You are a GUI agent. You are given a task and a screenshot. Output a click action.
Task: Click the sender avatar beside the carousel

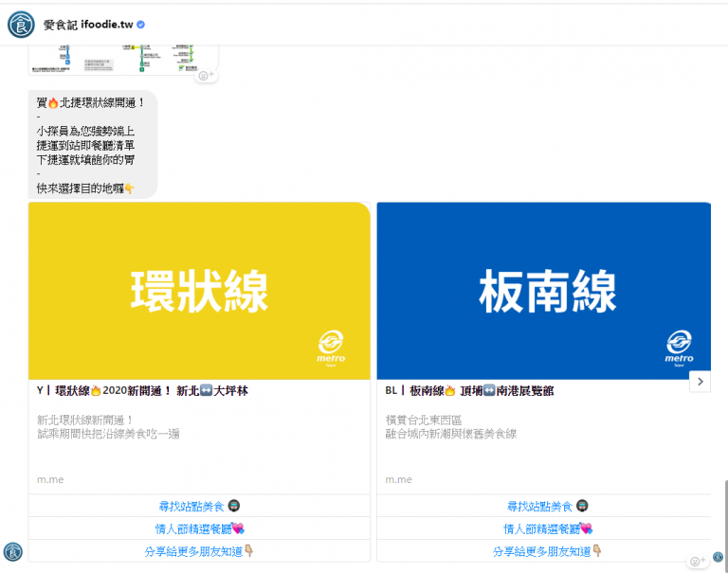pyautogui.click(x=13, y=552)
